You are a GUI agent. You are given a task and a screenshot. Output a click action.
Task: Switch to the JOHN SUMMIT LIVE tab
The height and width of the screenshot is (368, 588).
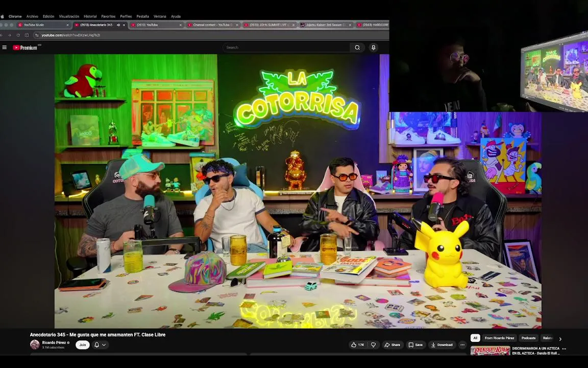click(269, 25)
